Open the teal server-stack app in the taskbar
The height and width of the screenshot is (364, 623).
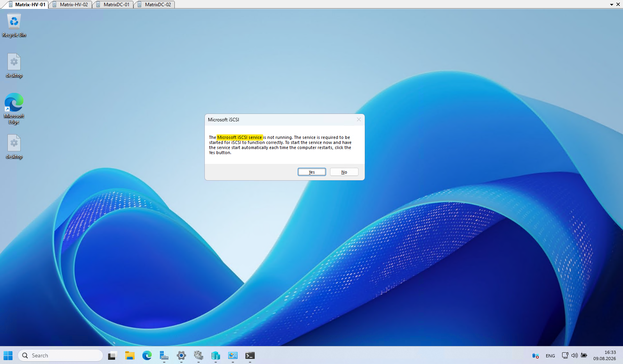(x=216, y=355)
